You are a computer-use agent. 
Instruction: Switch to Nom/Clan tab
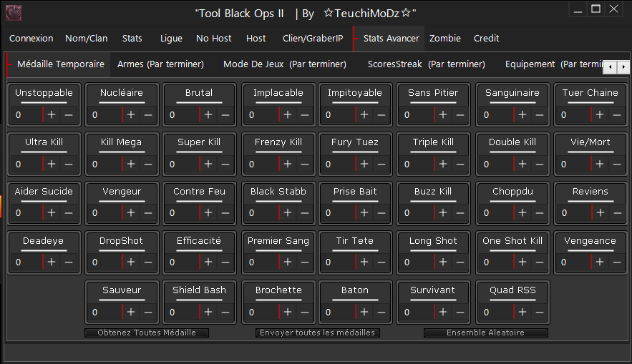pyautogui.click(x=87, y=38)
